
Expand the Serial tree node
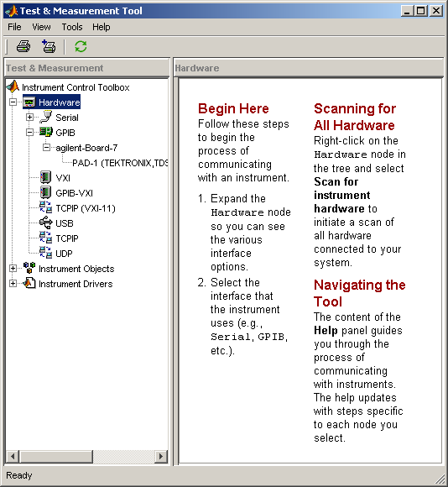pos(29,117)
